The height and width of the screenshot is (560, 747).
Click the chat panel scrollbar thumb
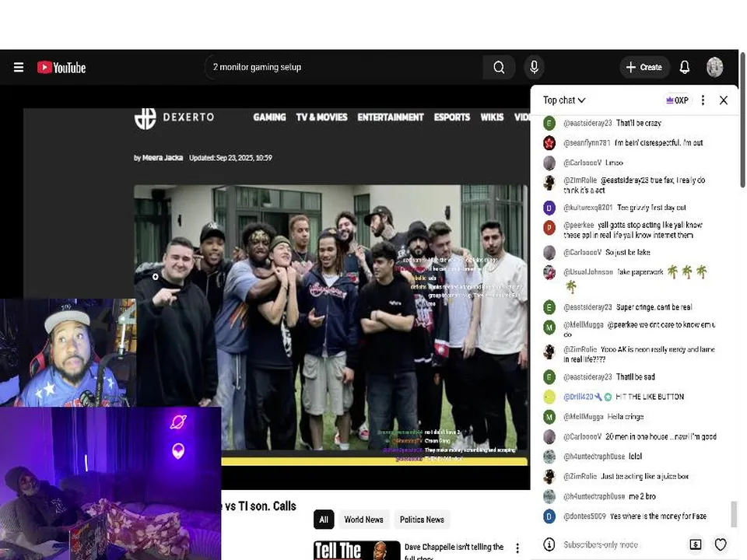coord(734,513)
